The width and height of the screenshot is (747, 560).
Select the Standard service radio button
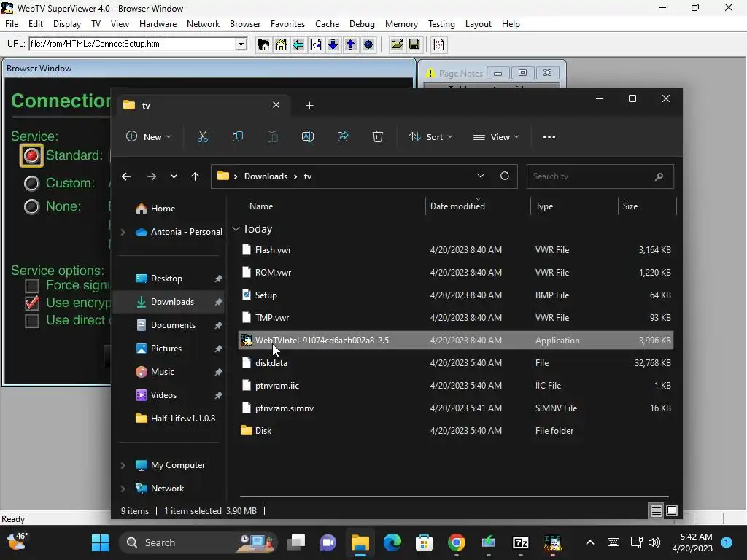click(31, 156)
